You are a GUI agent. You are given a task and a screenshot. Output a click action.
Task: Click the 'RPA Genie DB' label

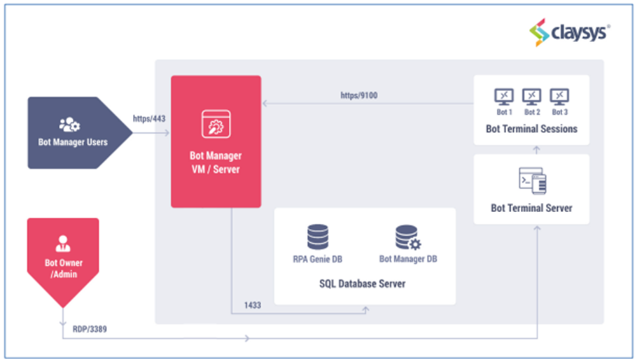pyautogui.click(x=318, y=259)
